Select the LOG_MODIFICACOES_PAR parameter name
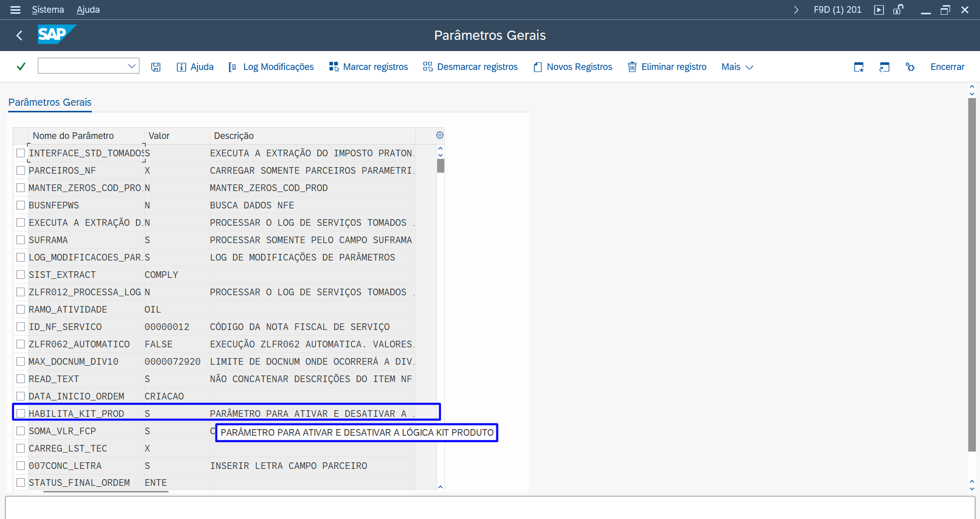 coord(86,257)
